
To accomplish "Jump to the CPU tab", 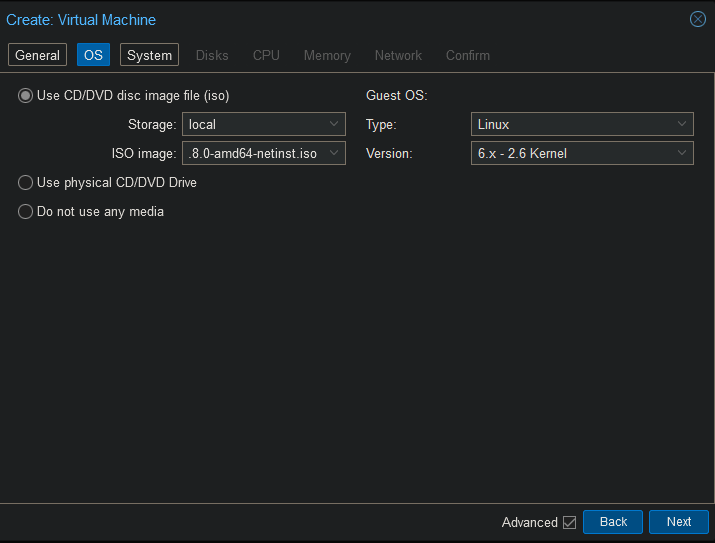I will coord(266,55).
